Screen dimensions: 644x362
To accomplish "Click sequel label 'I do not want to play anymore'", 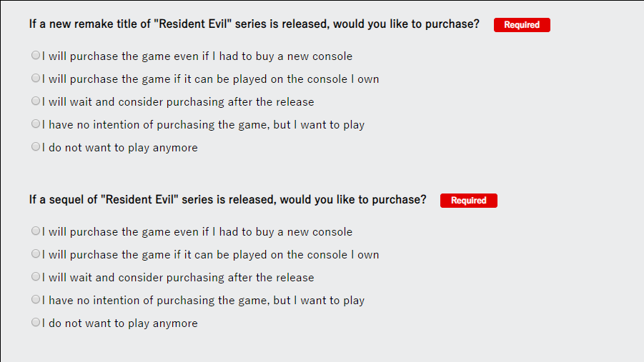I will click(x=120, y=323).
